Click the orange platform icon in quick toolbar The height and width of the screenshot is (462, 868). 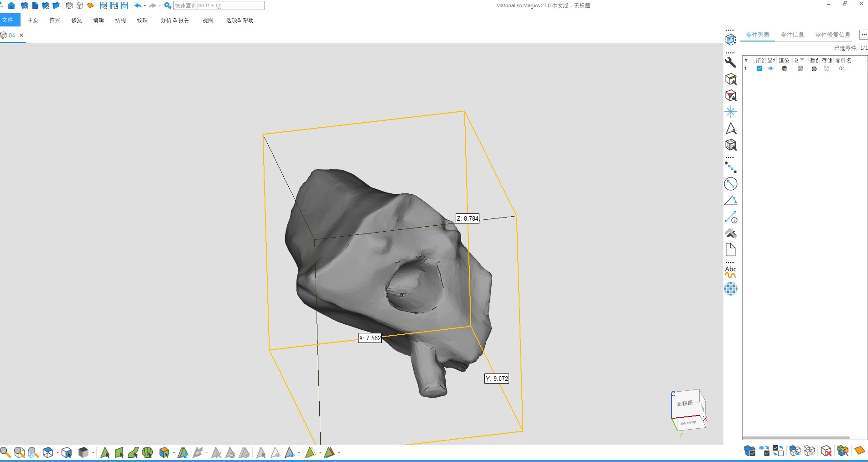pyautogui.click(x=90, y=5)
